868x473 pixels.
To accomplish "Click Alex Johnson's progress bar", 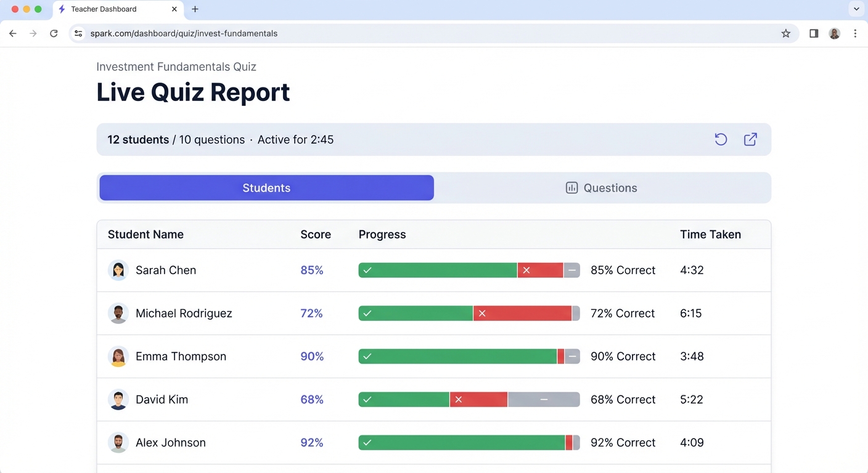I will [469, 443].
